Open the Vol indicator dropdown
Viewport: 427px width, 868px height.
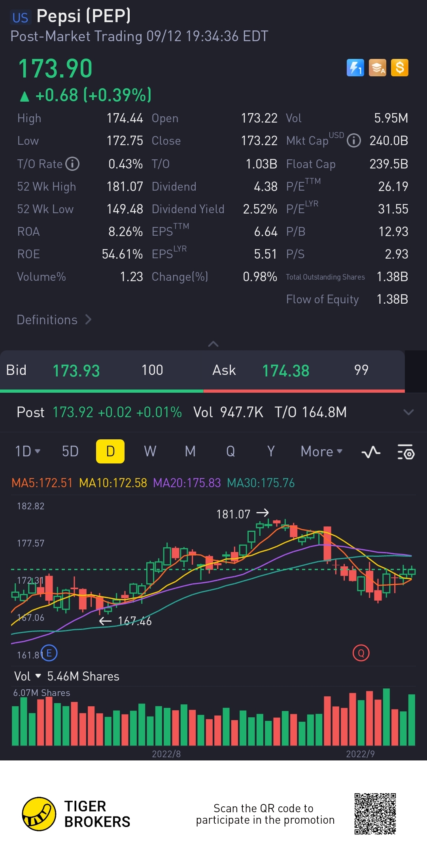27,676
